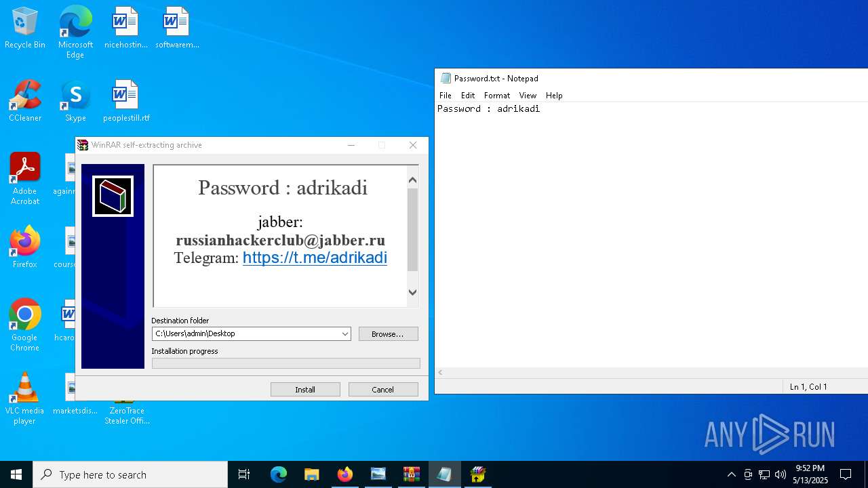Open the volume control in system tray
Image resolution: width=868 pixels, height=488 pixels.
[x=780, y=474]
